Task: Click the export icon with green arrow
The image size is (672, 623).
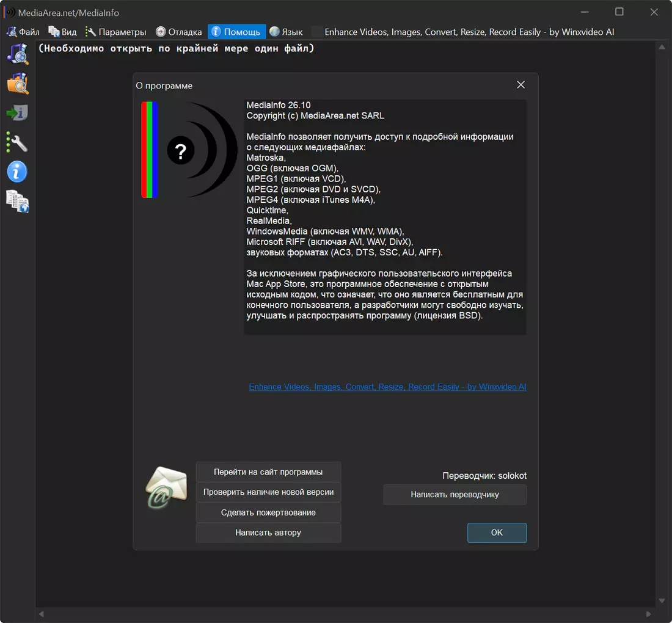Action: point(18,112)
